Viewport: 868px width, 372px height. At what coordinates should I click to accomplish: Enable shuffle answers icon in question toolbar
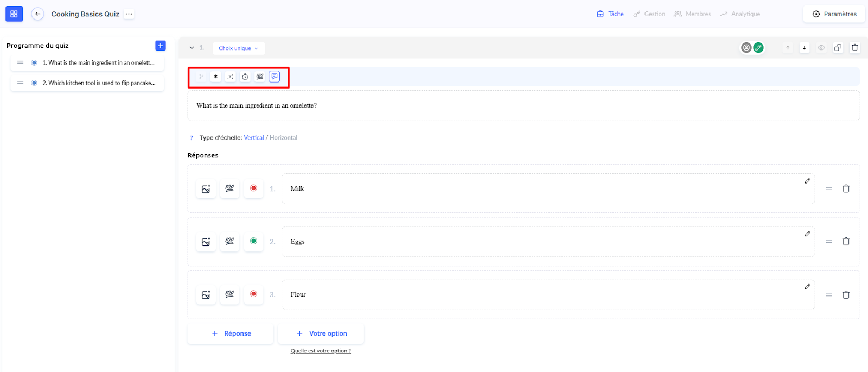click(230, 77)
